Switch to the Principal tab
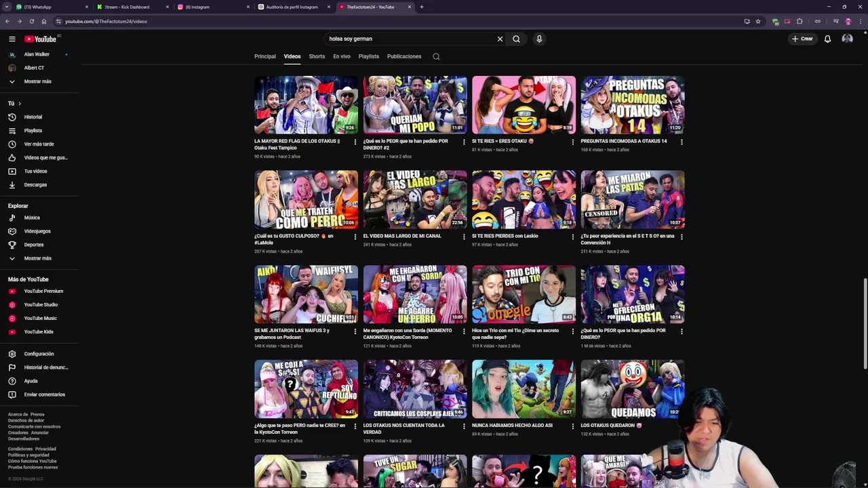This screenshot has width=868, height=488. (265, 56)
